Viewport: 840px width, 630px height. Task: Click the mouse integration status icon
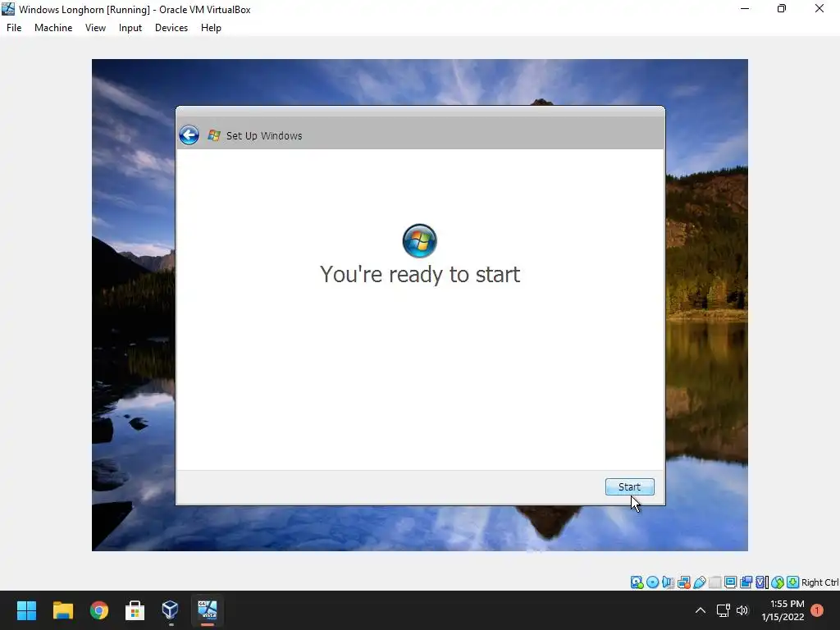[x=778, y=582]
